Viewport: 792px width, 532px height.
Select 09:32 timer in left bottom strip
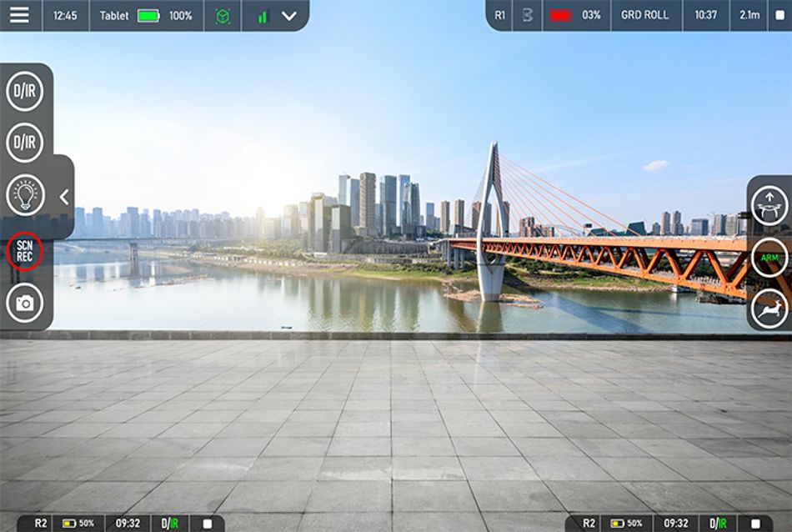pos(128,524)
